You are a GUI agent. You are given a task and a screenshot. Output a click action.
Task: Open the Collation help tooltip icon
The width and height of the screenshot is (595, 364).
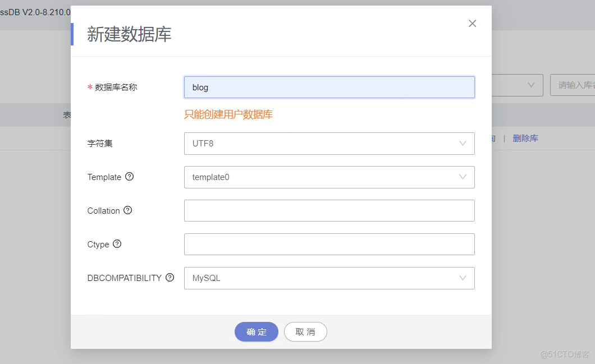(127, 210)
